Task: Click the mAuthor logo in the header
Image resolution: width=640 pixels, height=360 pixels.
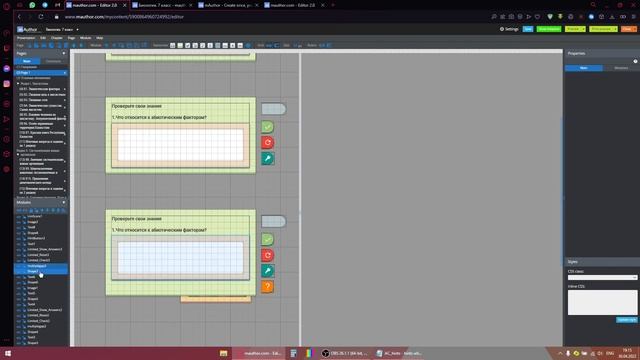Action: pos(27,29)
